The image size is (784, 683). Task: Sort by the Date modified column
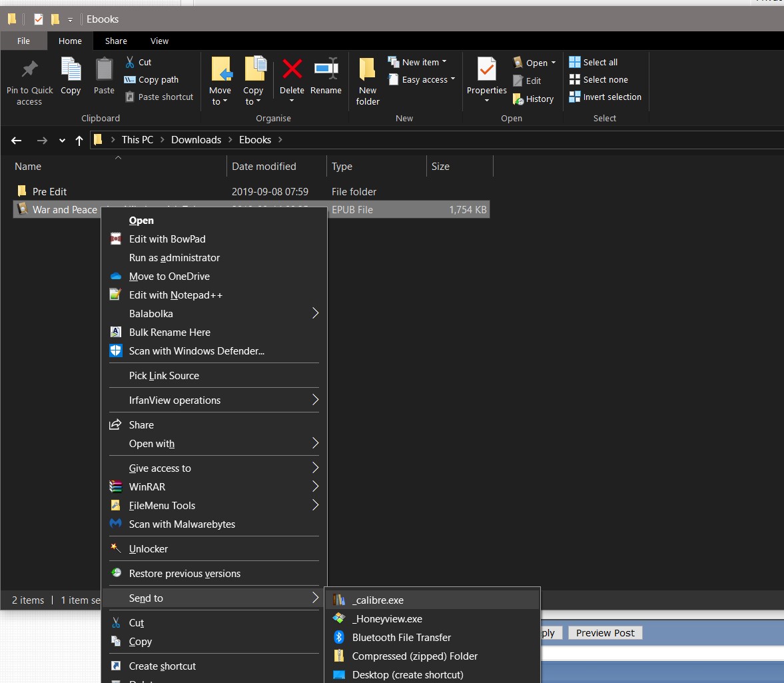pyautogui.click(x=276, y=166)
